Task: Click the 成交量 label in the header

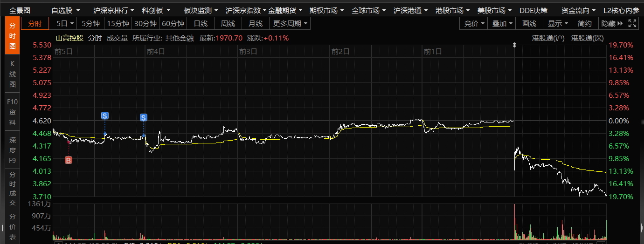Action: click(x=117, y=38)
